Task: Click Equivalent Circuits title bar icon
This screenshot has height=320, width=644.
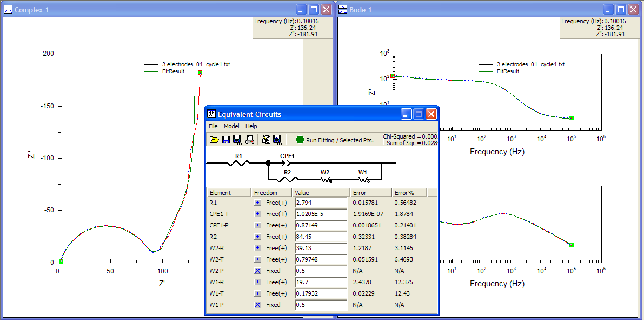Action: tap(211, 114)
